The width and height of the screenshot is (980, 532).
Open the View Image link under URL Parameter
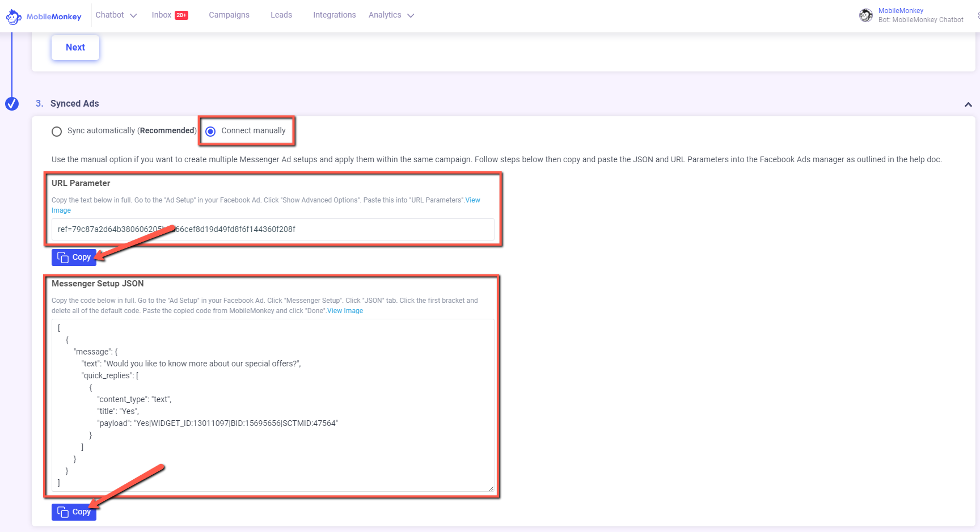[x=473, y=200]
